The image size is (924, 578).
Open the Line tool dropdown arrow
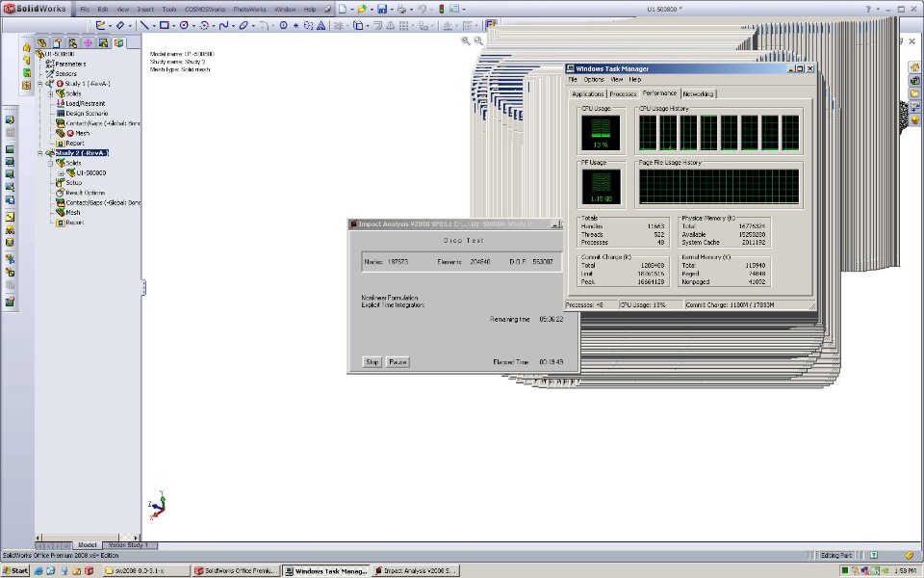coord(153,26)
